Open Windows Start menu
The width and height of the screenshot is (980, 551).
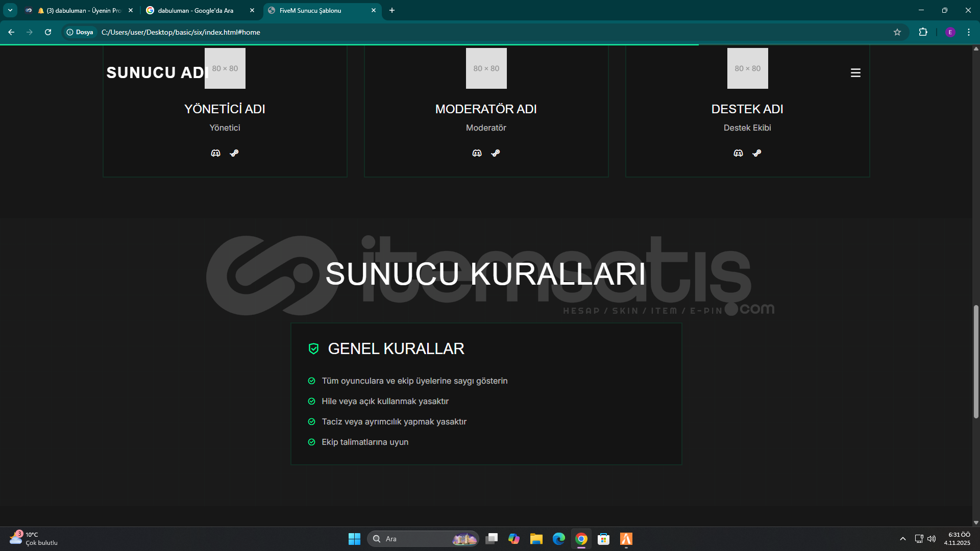click(x=354, y=539)
